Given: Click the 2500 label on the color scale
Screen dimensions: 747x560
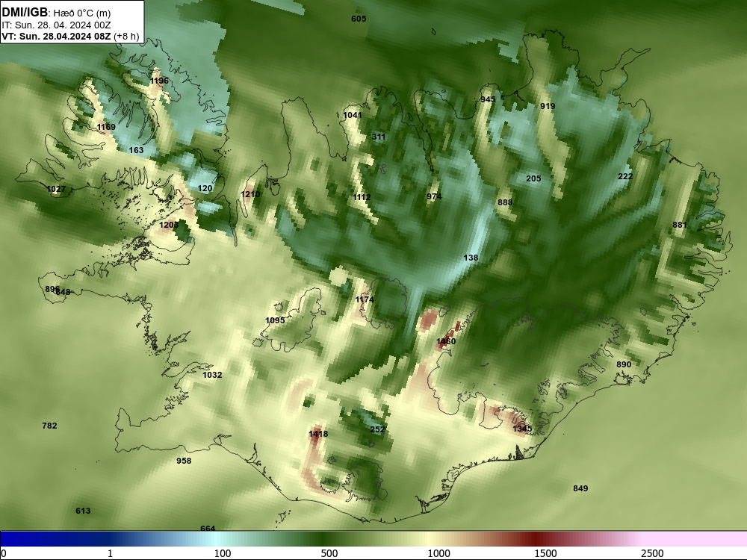Looking at the screenshot, I should (x=652, y=553).
